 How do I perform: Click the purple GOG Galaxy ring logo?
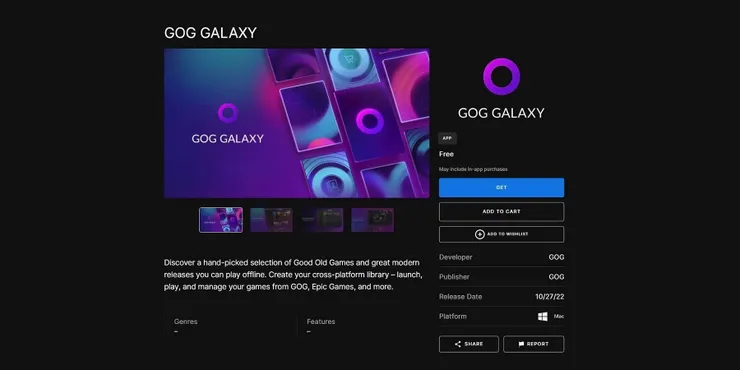point(501,76)
